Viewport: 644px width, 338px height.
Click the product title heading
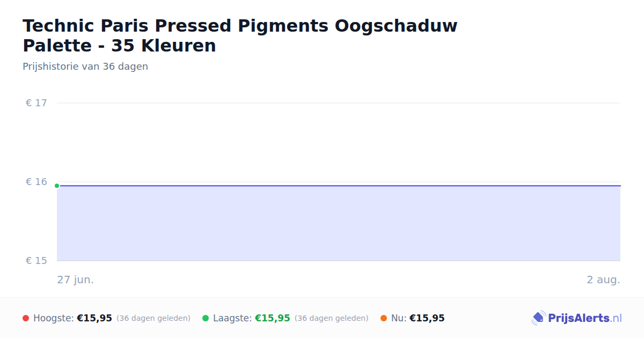[240, 35]
